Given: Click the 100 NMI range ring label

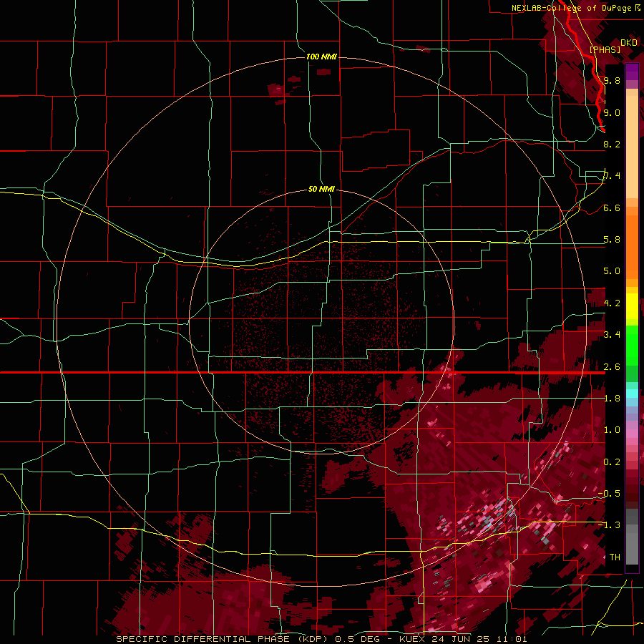Looking at the screenshot, I should 321,57.
